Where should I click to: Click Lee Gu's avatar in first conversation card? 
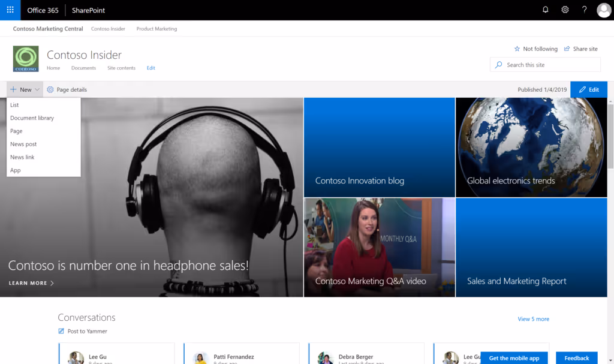point(76,357)
